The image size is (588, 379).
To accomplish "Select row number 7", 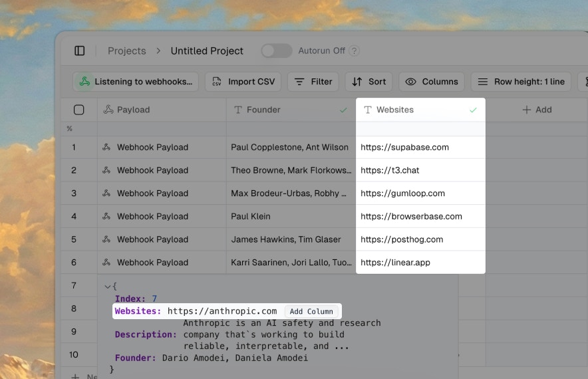I will click(74, 286).
